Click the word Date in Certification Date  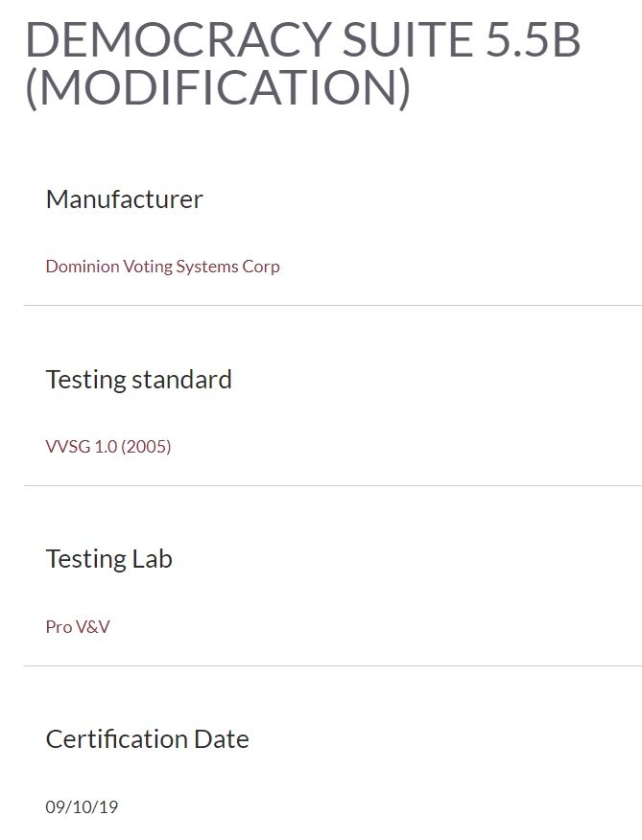click(221, 739)
